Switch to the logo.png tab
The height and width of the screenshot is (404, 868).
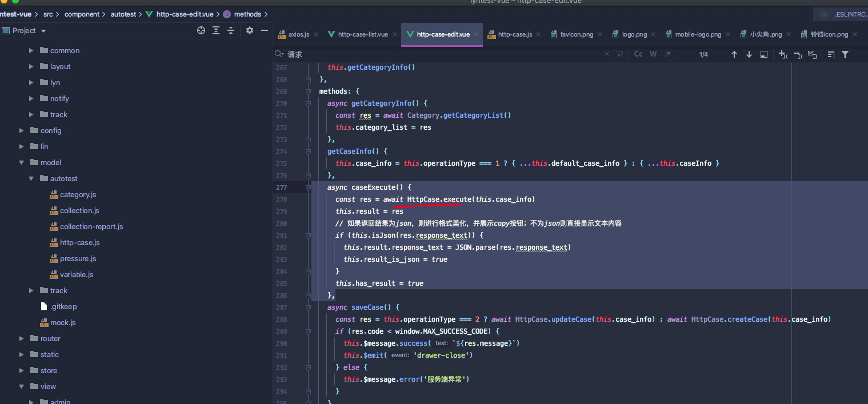tap(634, 34)
